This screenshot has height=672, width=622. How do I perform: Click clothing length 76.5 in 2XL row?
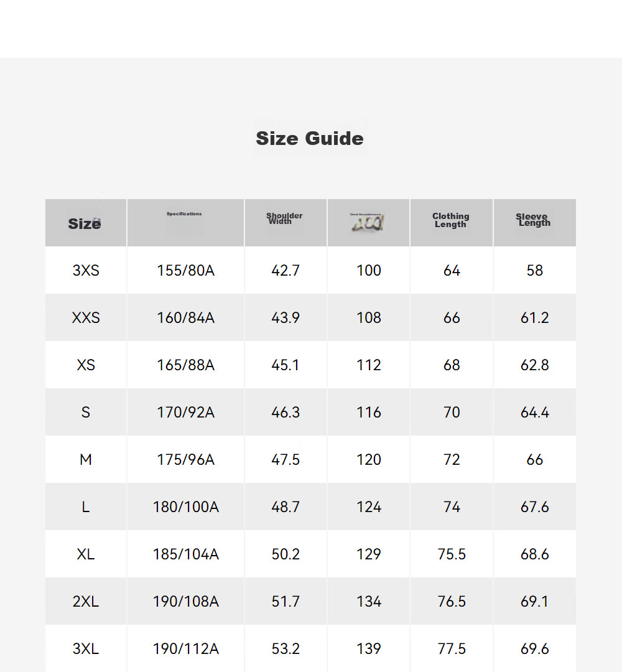click(x=452, y=601)
